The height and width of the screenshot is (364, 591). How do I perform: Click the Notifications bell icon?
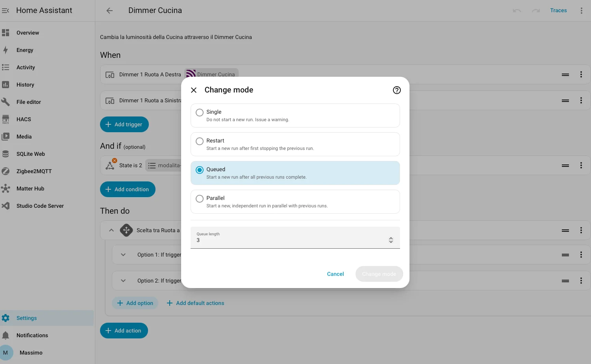pyautogui.click(x=6, y=335)
